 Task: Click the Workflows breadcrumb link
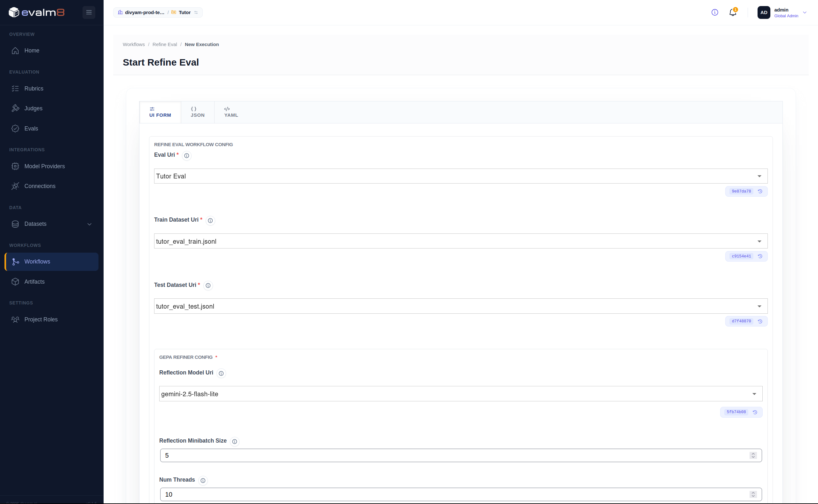134,44
